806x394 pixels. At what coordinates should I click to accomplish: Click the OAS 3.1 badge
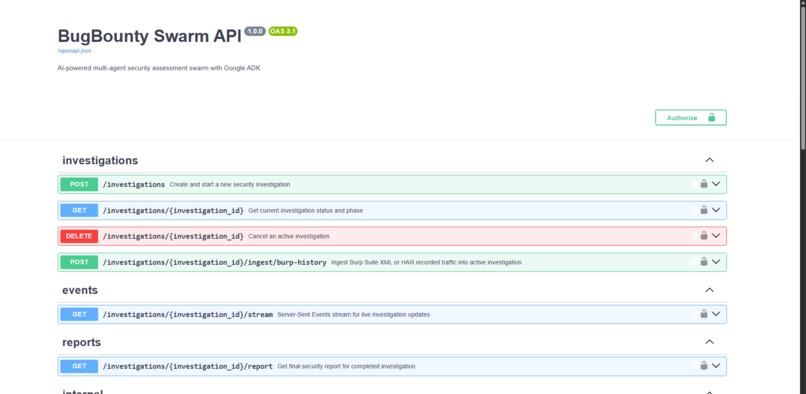tap(283, 31)
